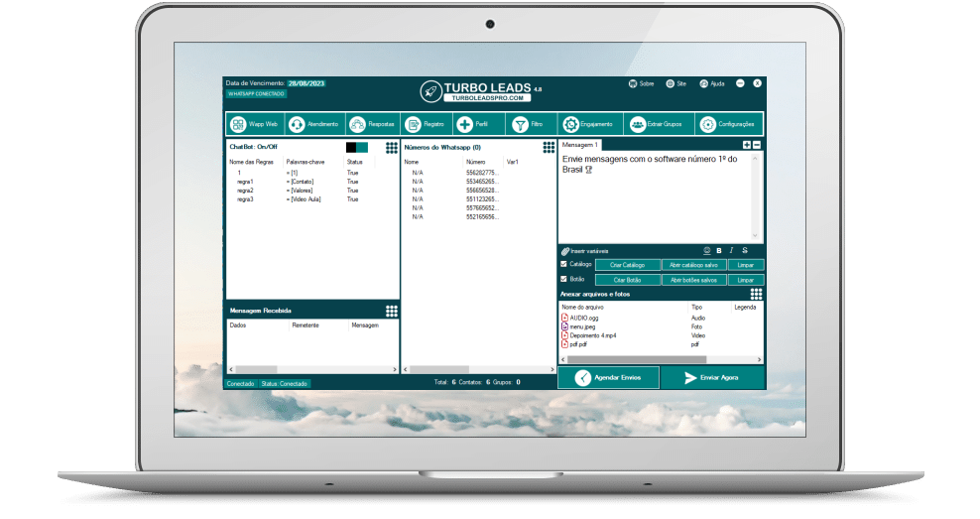Click the Engajamento gear icon
Screen dimensions: 980x519
570,125
